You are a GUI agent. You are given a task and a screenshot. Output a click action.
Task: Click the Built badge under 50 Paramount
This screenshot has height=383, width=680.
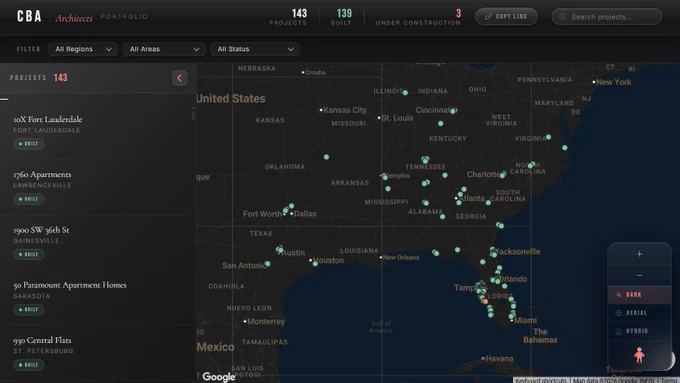[29, 310]
